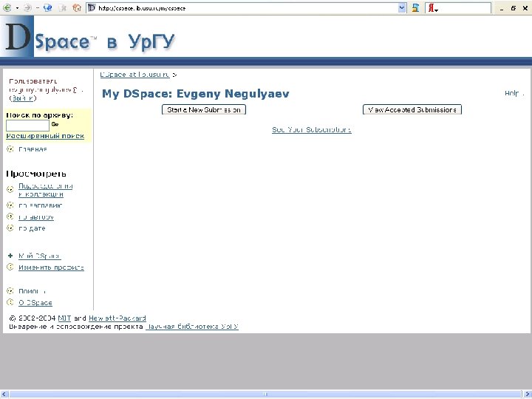
Task: Open 'Подразделения и коллекции' browse link
Action: (x=46, y=190)
